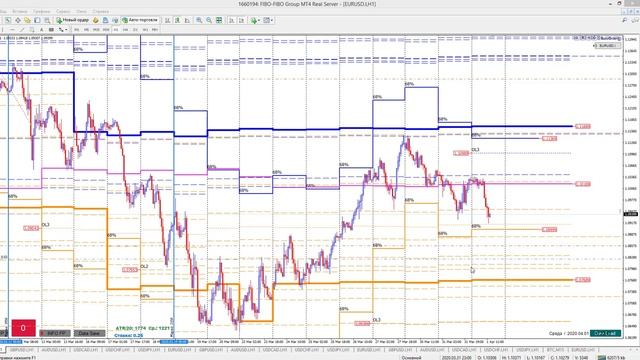The width and height of the screenshot is (640, 360).
Task: Draw a vertical line on chart
Action: click(2, 30)
